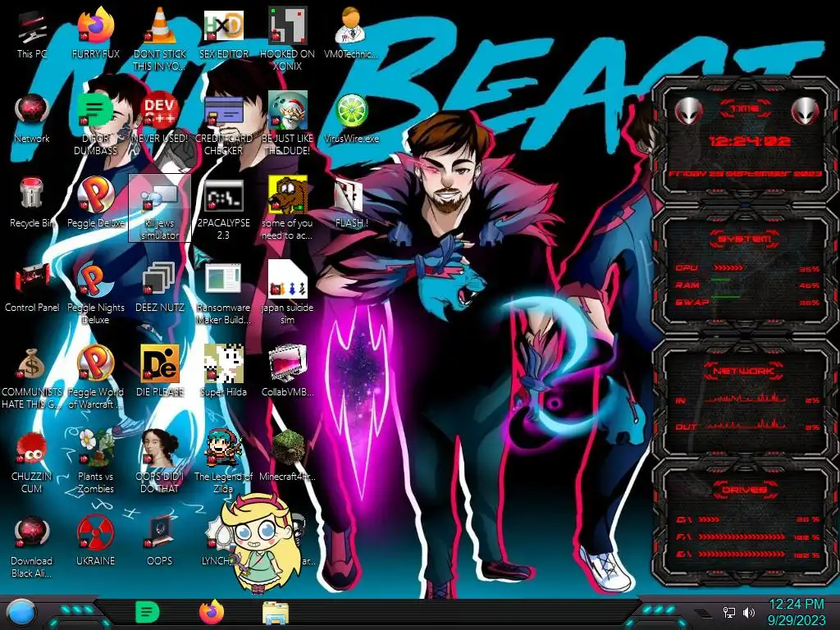Select the red fuzzy Chuzzle game icon
This screenshot has height=630, width=840.
31,462
